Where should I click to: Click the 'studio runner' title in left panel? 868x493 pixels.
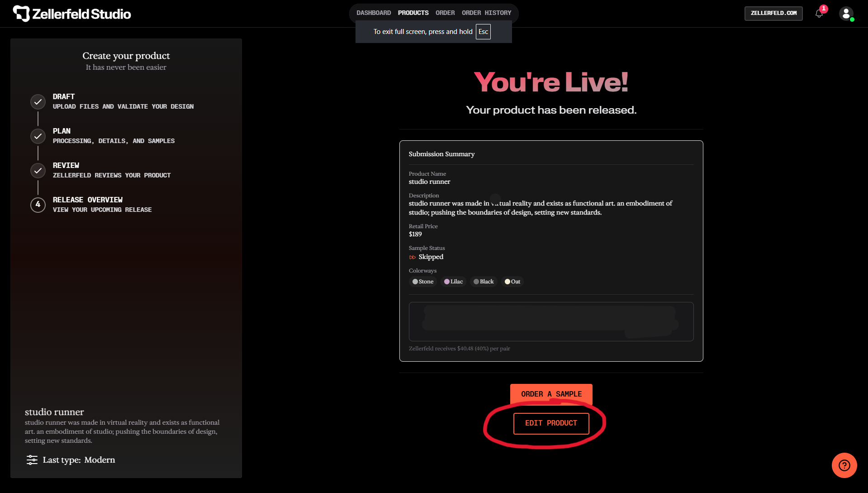pos(54,412)
